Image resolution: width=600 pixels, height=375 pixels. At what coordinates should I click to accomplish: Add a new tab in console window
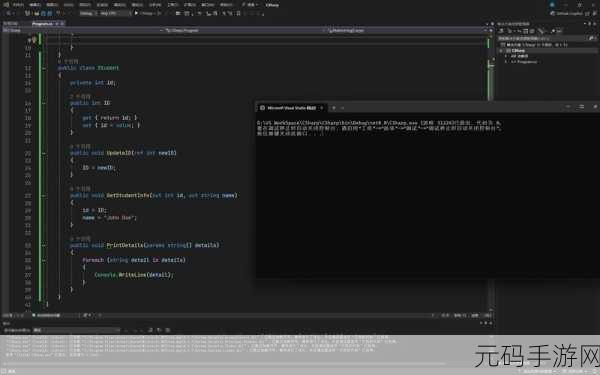(334, 108)
